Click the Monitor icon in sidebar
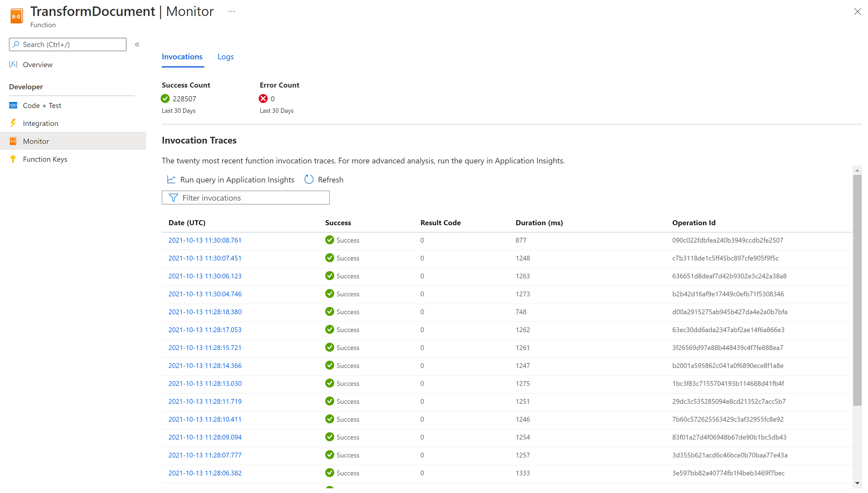The image size is (868, 493). click(x=13, y=141)
